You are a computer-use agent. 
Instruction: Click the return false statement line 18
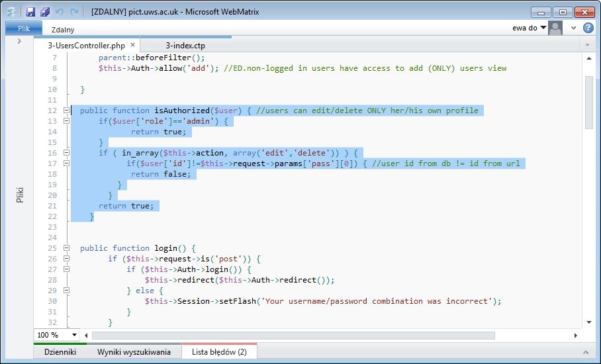click(161, 174)
